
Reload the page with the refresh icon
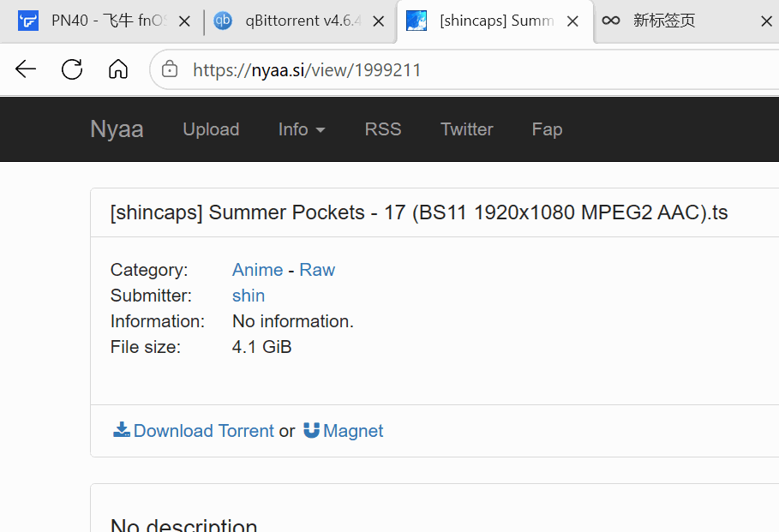pyautogui.click(x=72, y=69)
